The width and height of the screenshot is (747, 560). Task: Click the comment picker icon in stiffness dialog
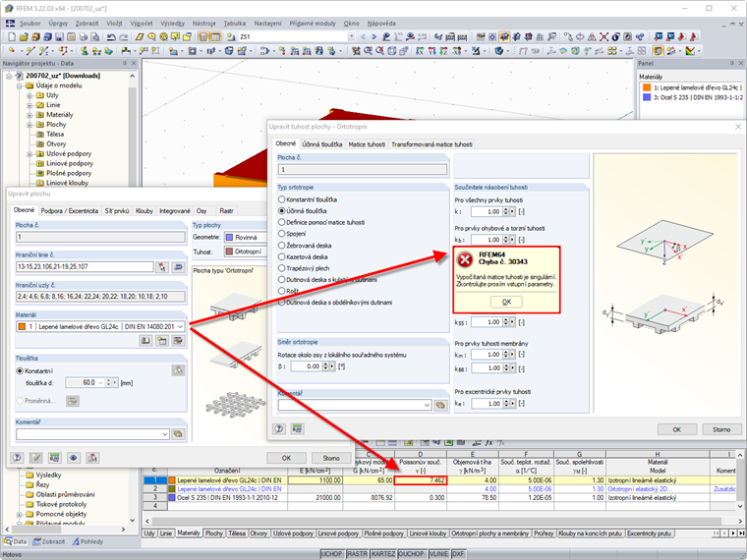(440, 405)
